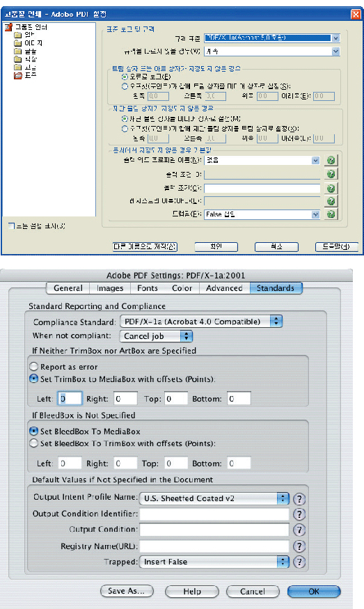The width and height of the screenshot is (364, 609).
Task: Select 'Set TrimBox to MediaBox with offsets' radio
Action: pyautogui.click(x=34, y=379)
